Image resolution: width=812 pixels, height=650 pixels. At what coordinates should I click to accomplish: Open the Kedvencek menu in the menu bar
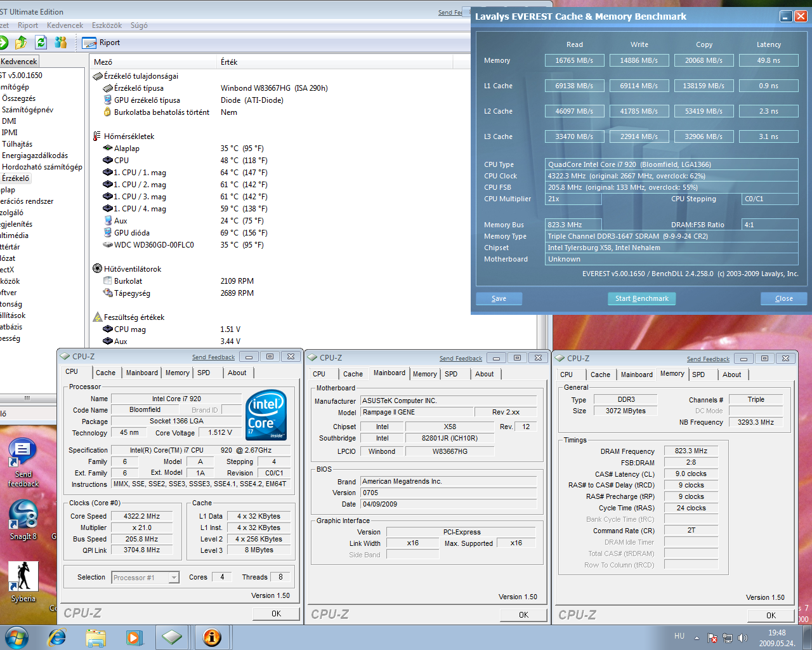65,25
